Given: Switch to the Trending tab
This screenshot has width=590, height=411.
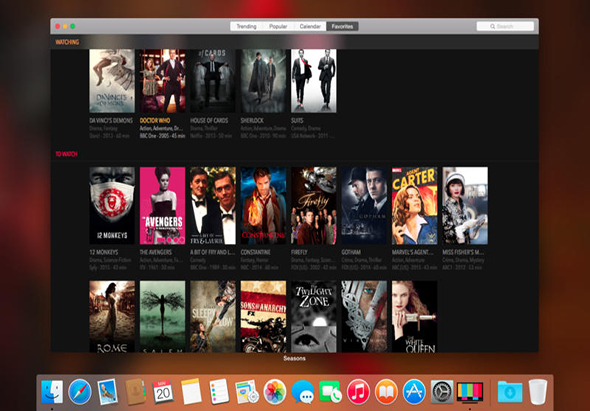Looking at the screenshot, I should click(246, 26).
